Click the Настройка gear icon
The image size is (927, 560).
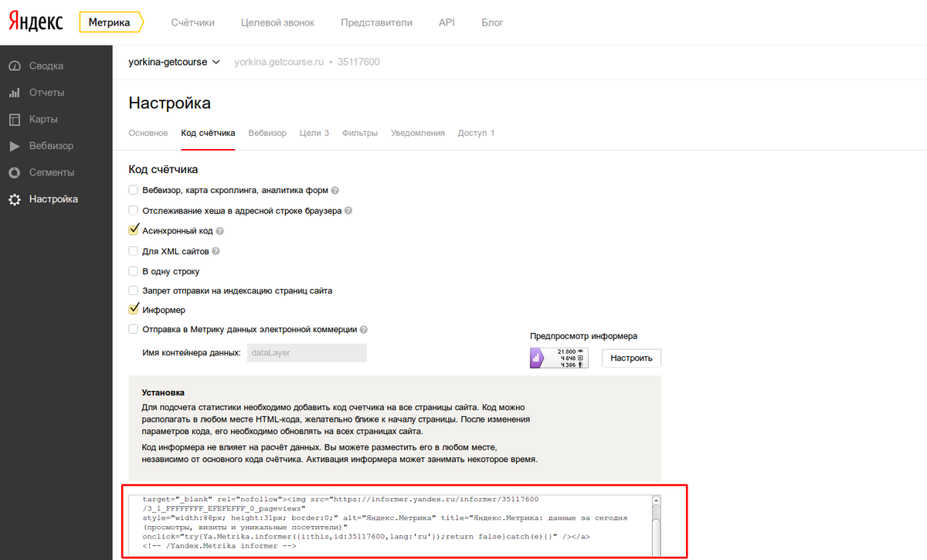[14, 199]
